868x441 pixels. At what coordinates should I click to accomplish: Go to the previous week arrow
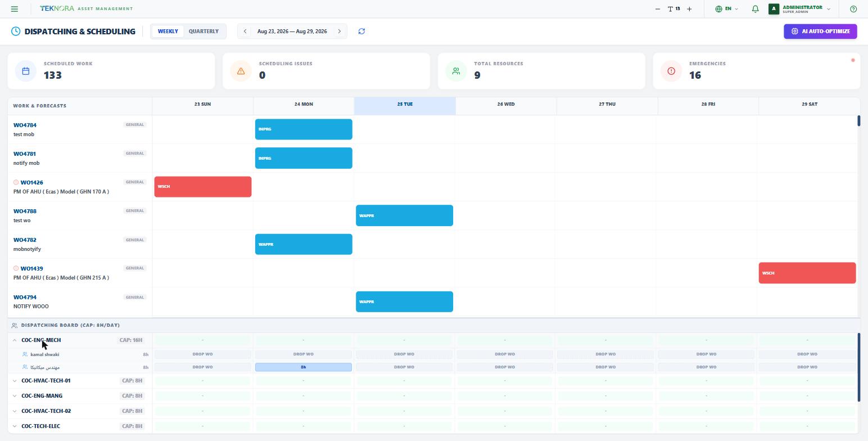[245, 31]
